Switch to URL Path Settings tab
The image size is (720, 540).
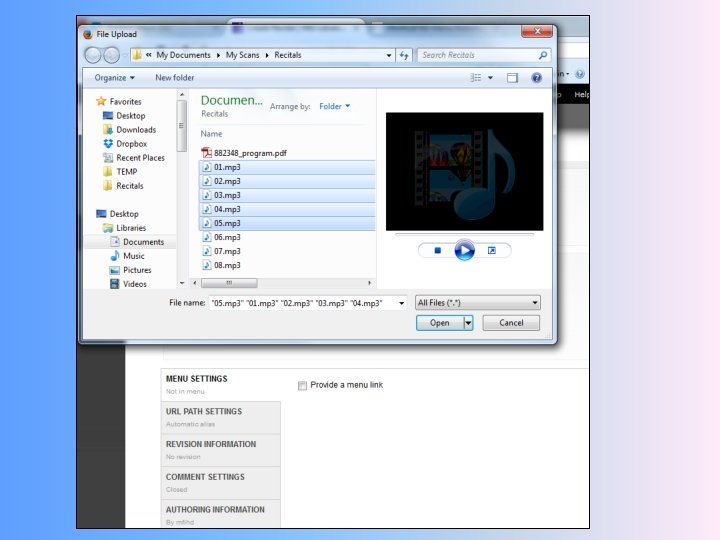(x=221, y=417)
